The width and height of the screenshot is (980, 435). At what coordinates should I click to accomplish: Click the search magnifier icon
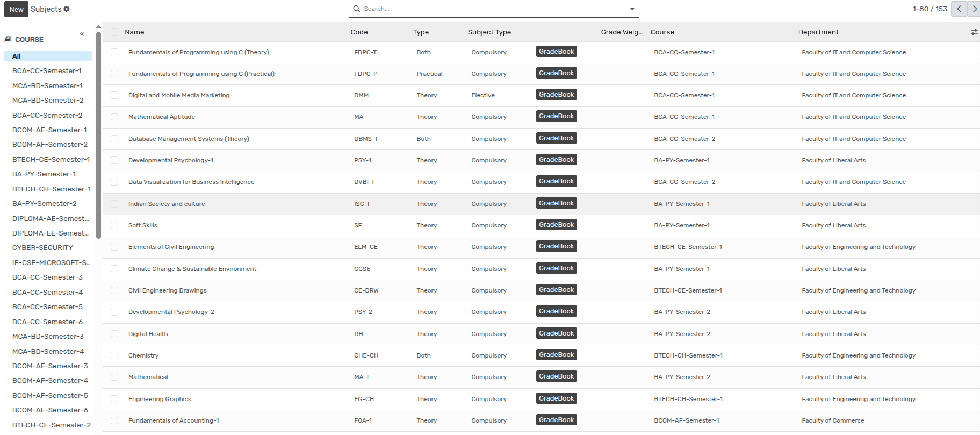[x=356, y=9]
